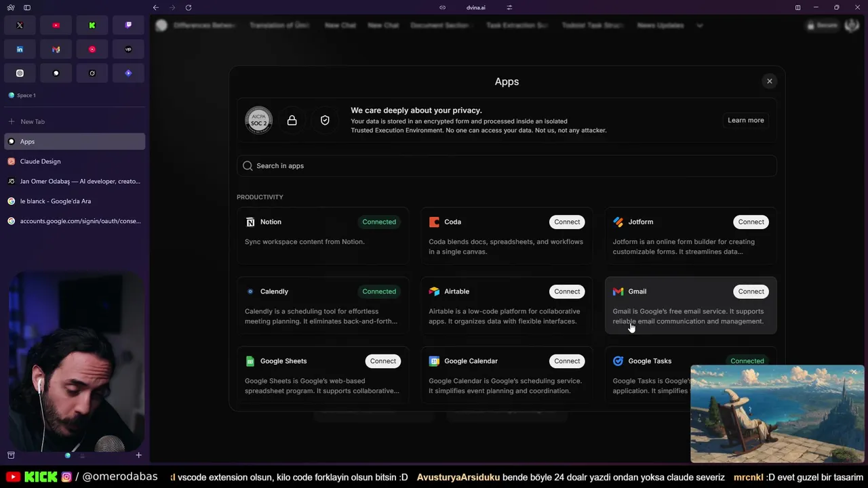
Task: Click the split view icon in title bar
Action: pos(797,7)
